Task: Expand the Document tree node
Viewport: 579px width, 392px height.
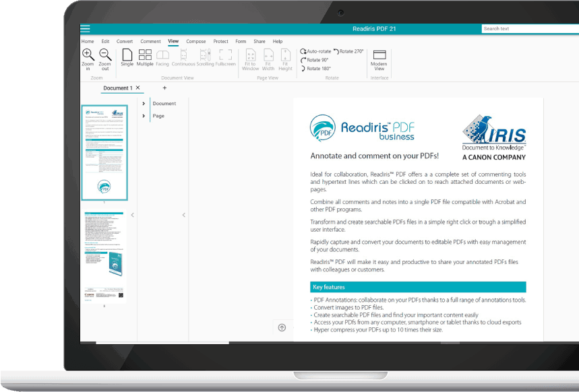Action: tap(144, 104)
